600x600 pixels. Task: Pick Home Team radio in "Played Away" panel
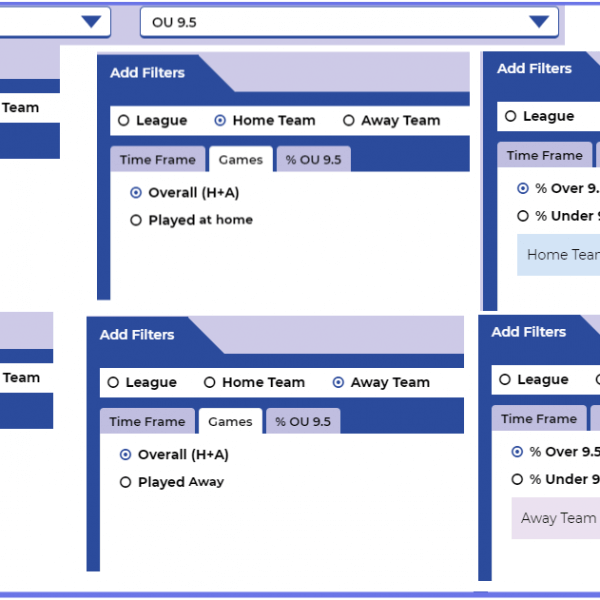point(210,383)
